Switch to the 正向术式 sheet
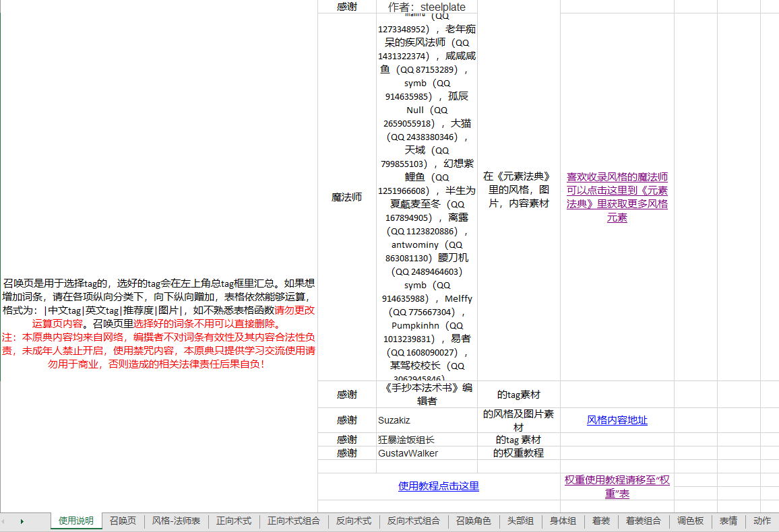The width and height of the screenshot is (779, 532). 234,521
